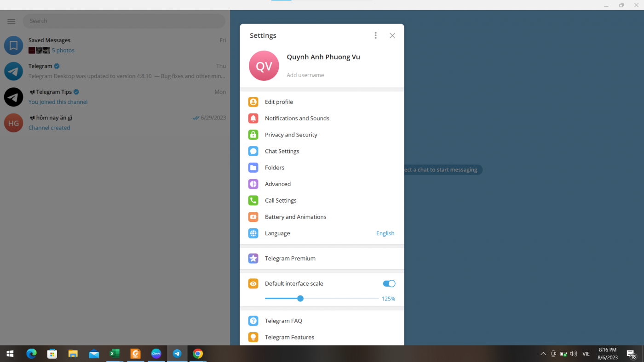
Task: Click the Notifications and Sounds bell icon
Action: click(x=253, y=118)
